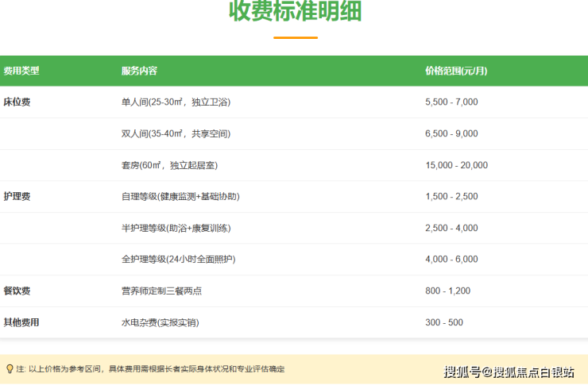Click the 双人间(35-40㎡) service row
Image resolution: width=588 pixels, height=385 pixels.
(176, 134)
